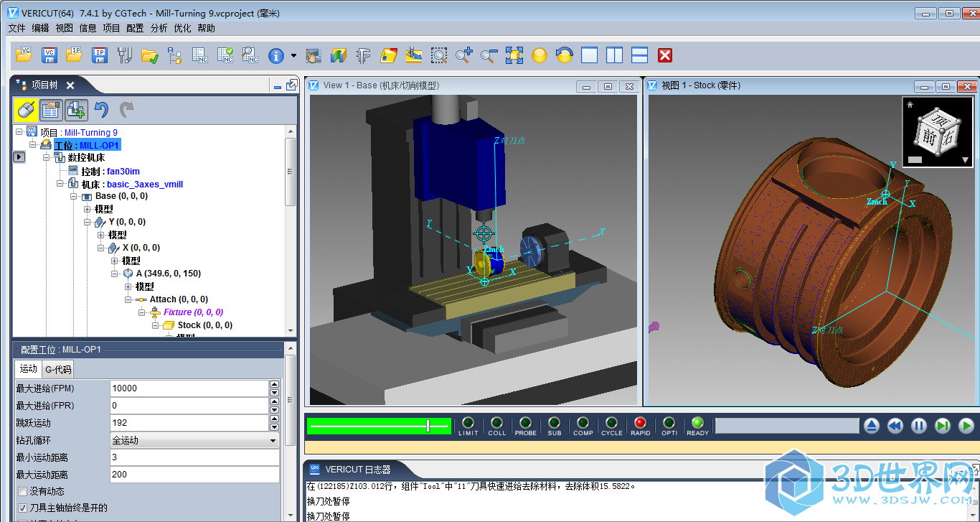
Task: Select two-view side-by-side layout icon
Action: coord(614,55)
